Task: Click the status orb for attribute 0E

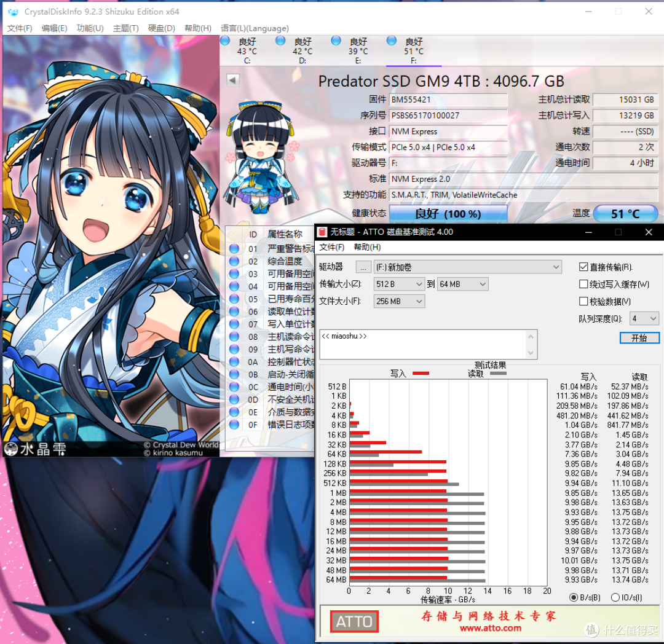Action: 234,412
